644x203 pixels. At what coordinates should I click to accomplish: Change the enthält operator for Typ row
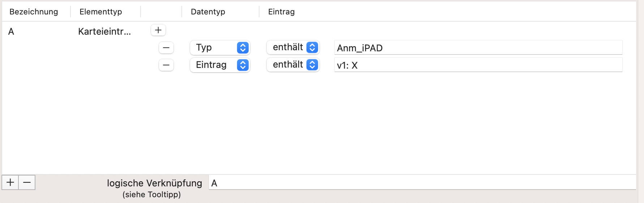[293, 47]
